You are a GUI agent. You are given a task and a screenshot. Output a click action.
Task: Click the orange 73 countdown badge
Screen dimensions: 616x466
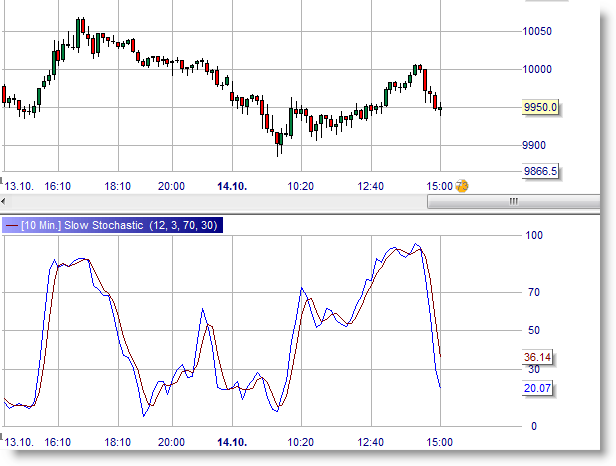point(462,186)
